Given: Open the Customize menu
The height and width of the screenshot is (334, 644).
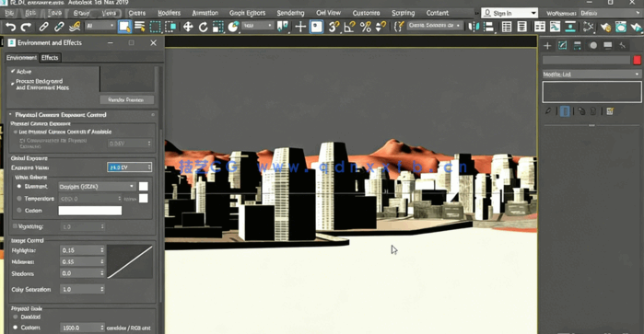Looking at the screenshot, I should pos(366,13).
